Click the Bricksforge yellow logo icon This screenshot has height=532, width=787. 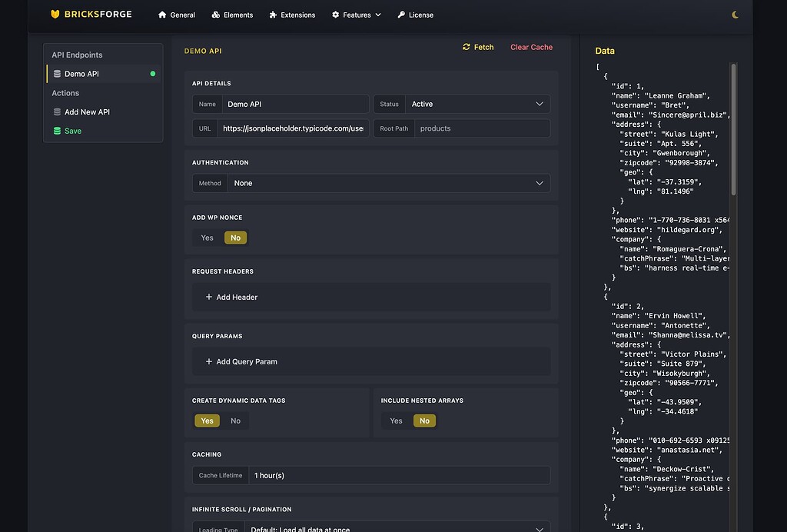coord(55,14)
